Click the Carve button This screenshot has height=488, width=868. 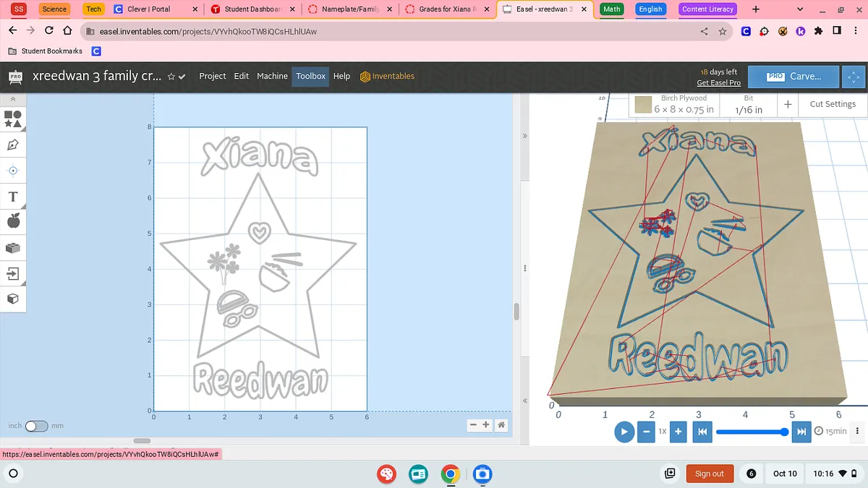point(793,76)
